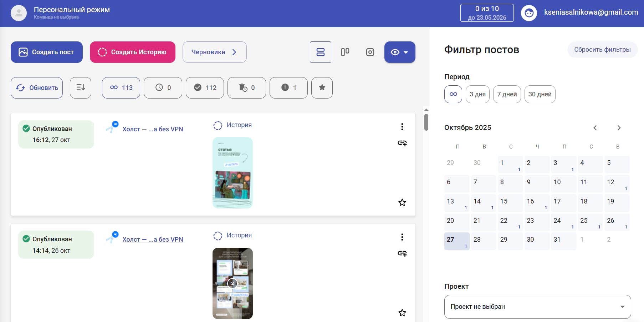Mark the 27 October story as favorite

click(x=402, y=202)
